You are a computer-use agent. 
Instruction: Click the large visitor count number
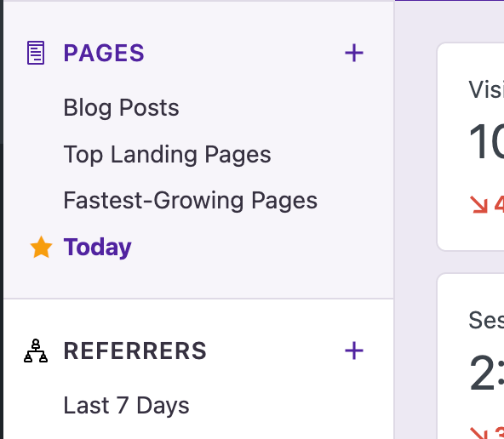point(486,141)
